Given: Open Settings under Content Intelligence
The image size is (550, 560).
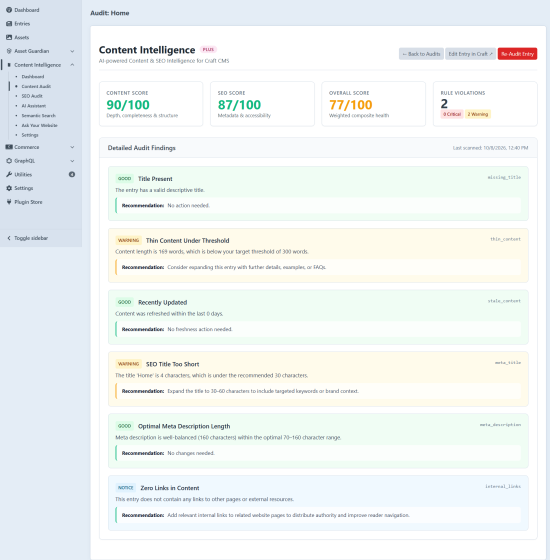Looking at the screenshot, I should [30, 135].
